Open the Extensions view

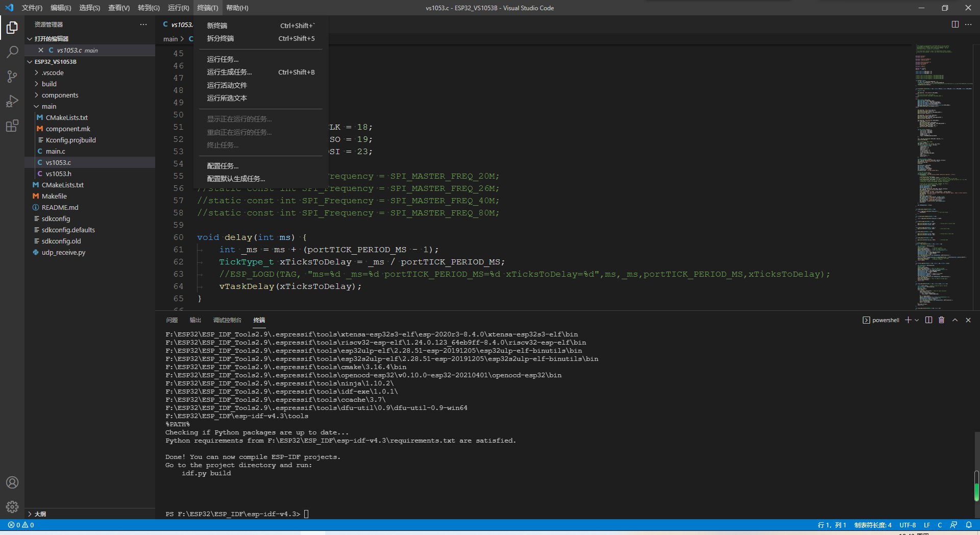[12, 125]
